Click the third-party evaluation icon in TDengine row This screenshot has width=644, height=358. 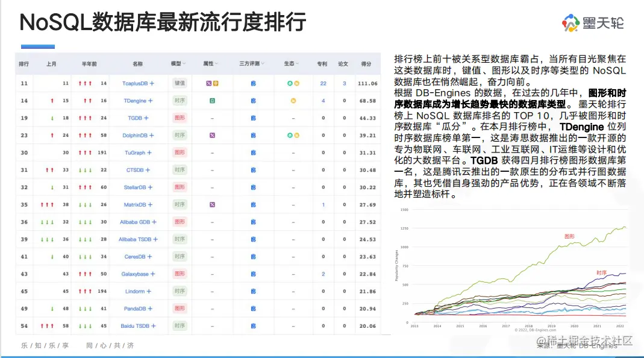click(254, 101)
